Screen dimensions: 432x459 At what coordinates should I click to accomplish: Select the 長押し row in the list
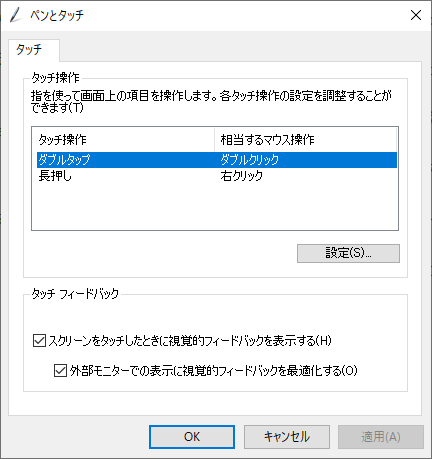pos(217,176)
